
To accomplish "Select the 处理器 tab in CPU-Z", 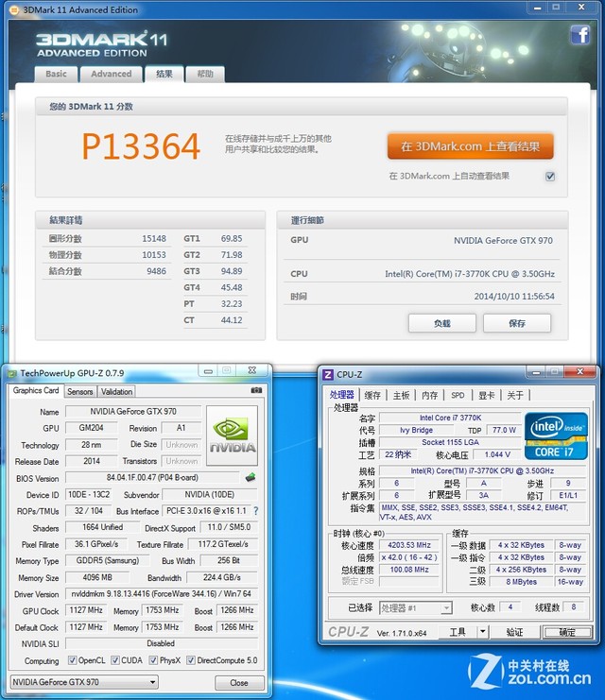I will point(342,395).
